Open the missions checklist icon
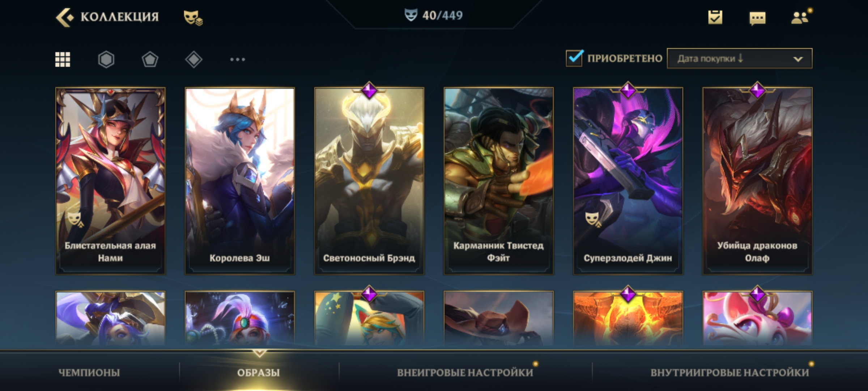 tap(715, 17)
